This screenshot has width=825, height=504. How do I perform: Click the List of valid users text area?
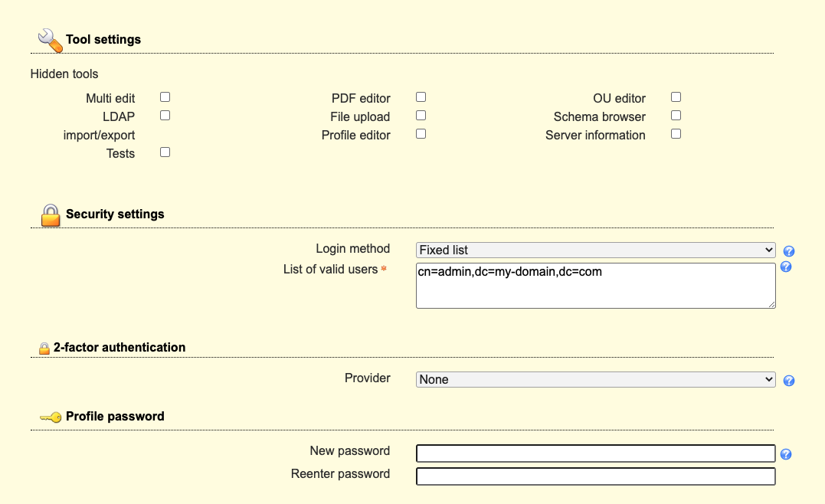tap(595, 285)
